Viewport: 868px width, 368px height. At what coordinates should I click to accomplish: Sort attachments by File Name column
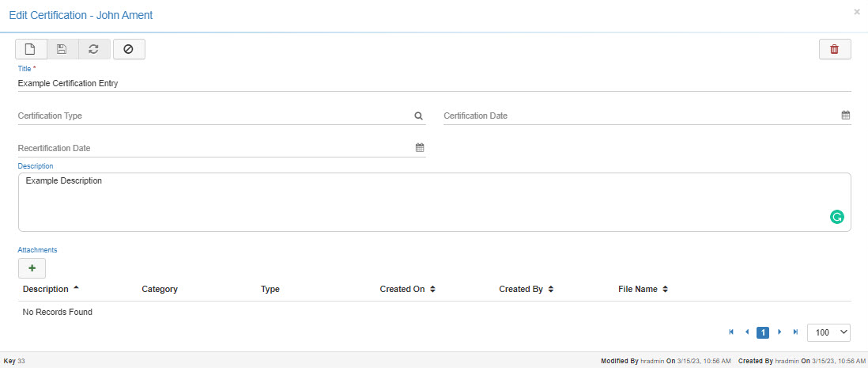click(643, 290)
